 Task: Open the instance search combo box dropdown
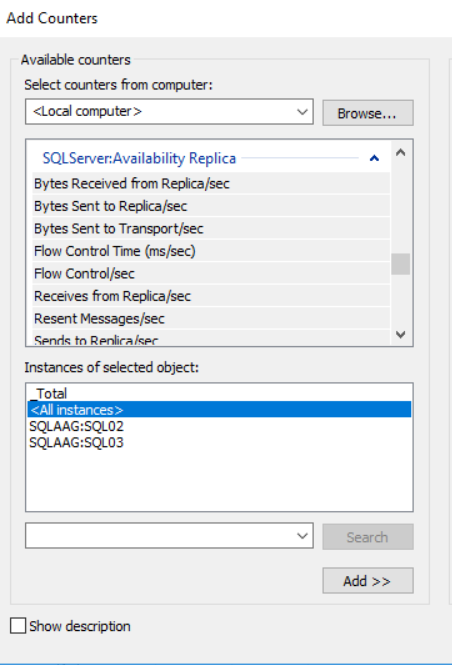click(302, 536)
